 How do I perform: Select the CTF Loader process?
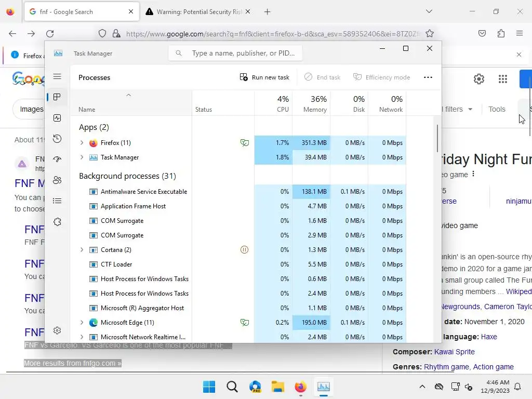pos(238,264)
